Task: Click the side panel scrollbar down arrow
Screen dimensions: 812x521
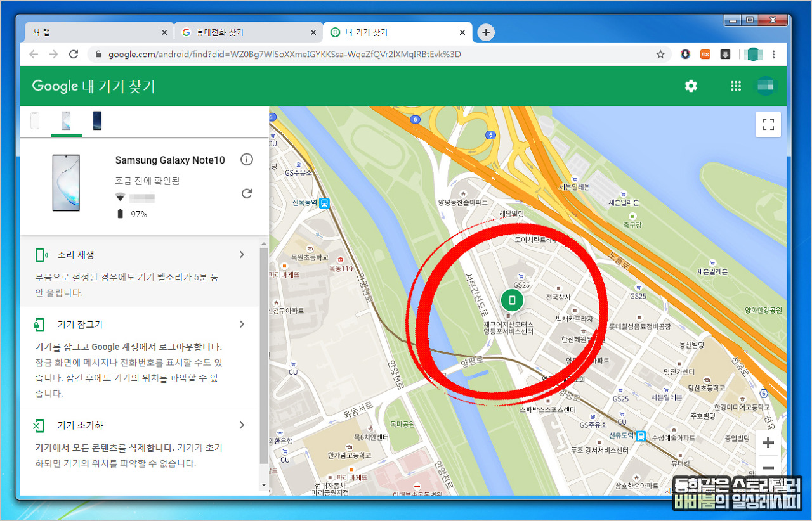Action: [x=265, y=485]
